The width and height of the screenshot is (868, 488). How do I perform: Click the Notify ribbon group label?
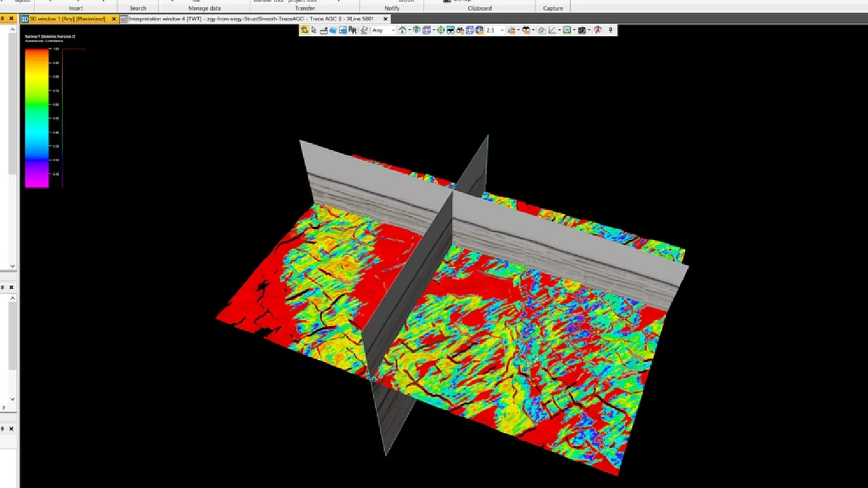click(x=392, y=8)
